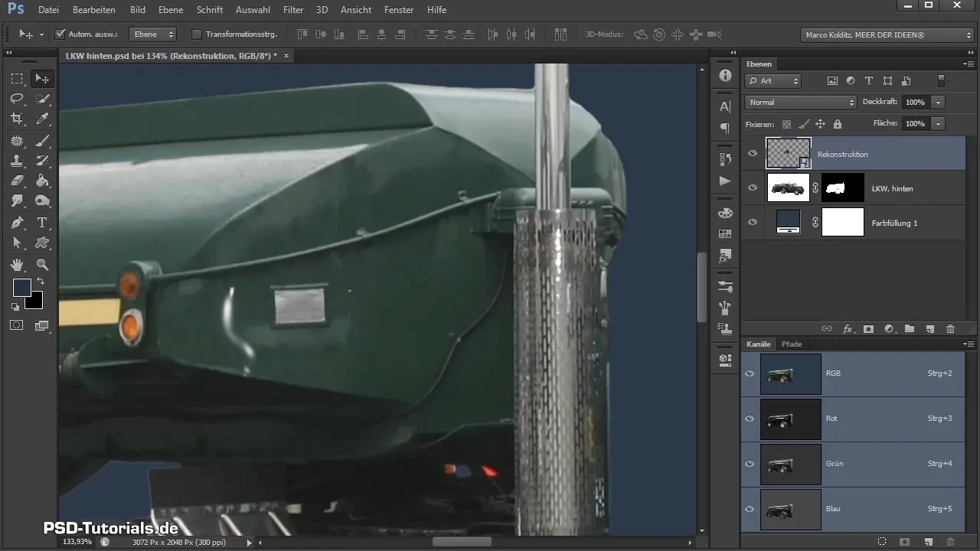Select the History Brush tool

pos(42,161)
